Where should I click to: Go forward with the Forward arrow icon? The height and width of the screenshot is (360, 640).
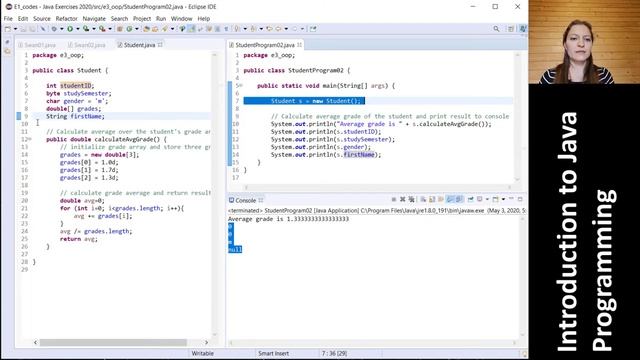pyautogui.click(x=294, y=29)
